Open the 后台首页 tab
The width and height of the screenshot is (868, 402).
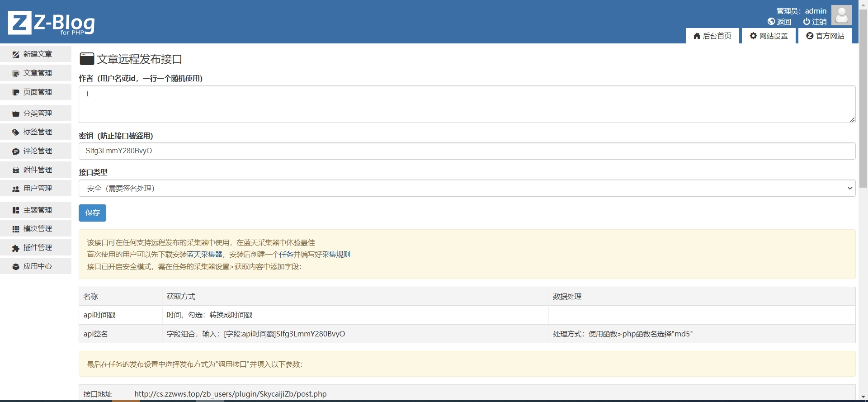tap(712, 36)
